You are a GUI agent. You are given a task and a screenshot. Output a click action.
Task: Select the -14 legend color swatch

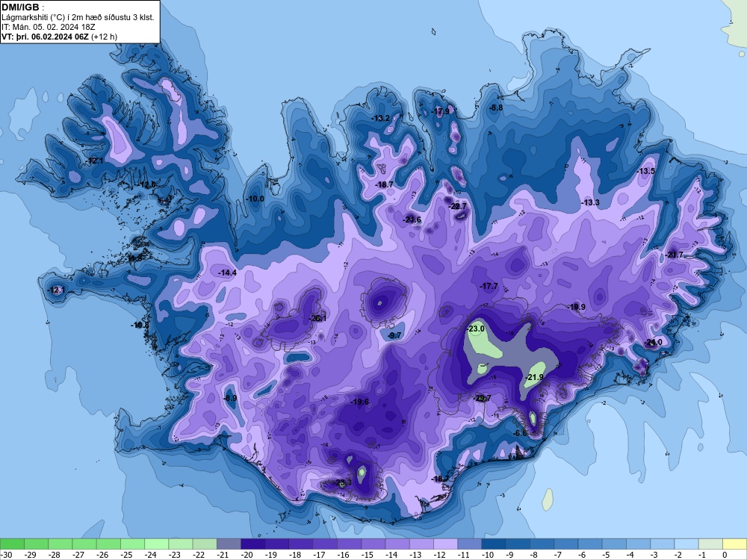tap(397, 544)
